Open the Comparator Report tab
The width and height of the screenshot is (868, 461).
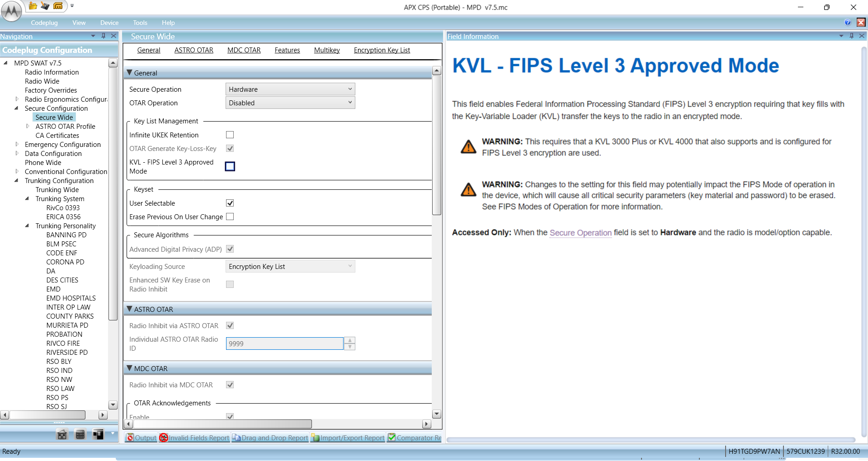[x=415, y=437]
